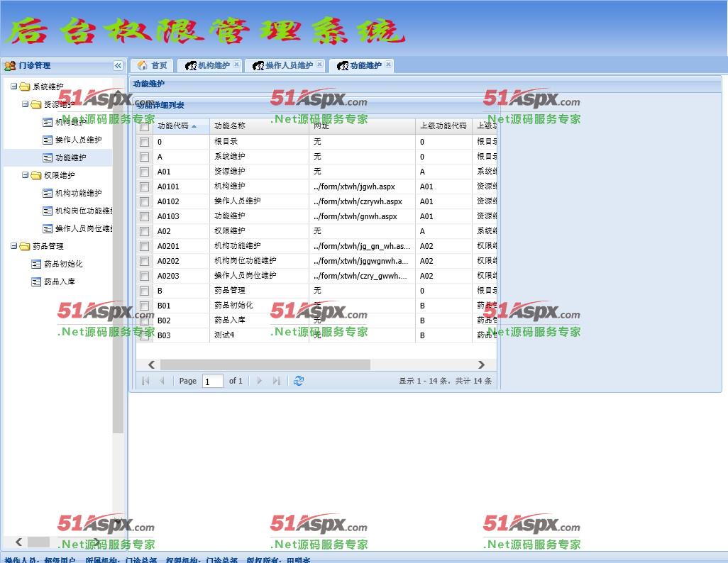Open 操作人员岗位维护 in sidebar tree
This screenshot has height=563, width=728.
click(x=84, y=228)
